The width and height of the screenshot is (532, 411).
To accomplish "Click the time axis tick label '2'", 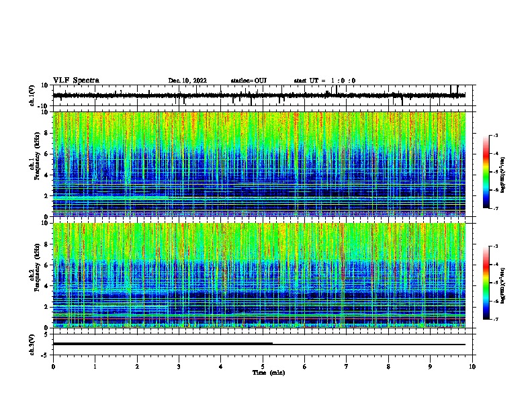I will click(137, 367).
